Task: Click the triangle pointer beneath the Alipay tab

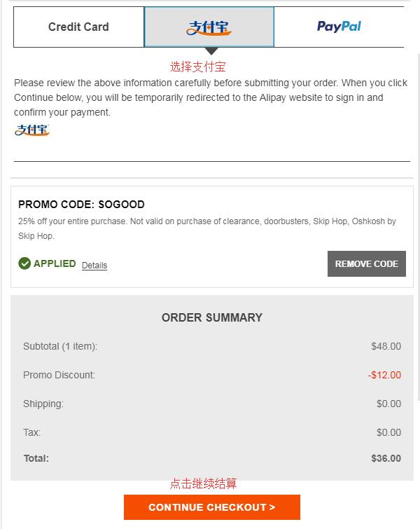Action: pyautogui.click(x=211, y=51)
